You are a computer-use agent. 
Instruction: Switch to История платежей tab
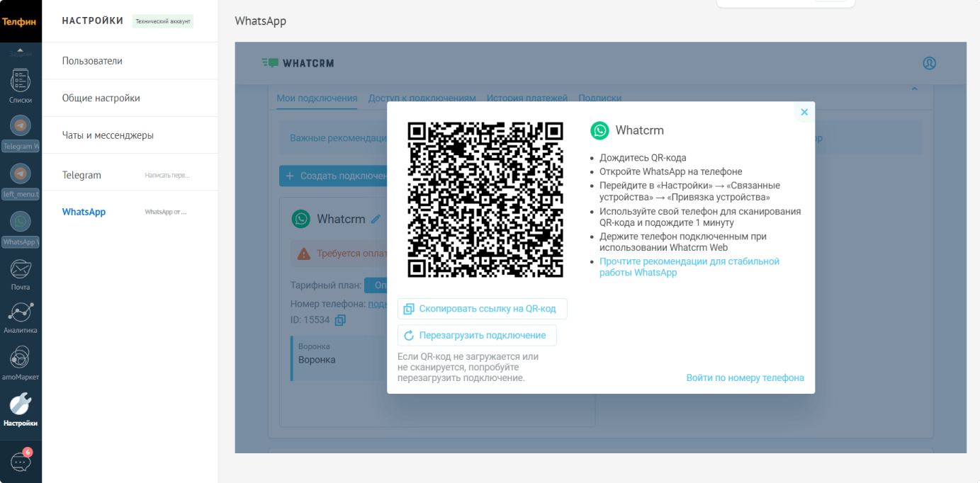[527, 98]
